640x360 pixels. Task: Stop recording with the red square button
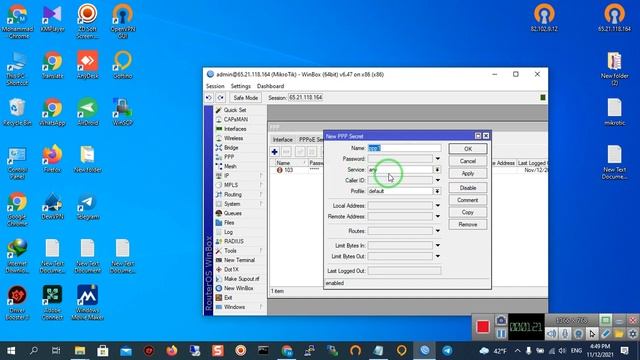(482, 327)
